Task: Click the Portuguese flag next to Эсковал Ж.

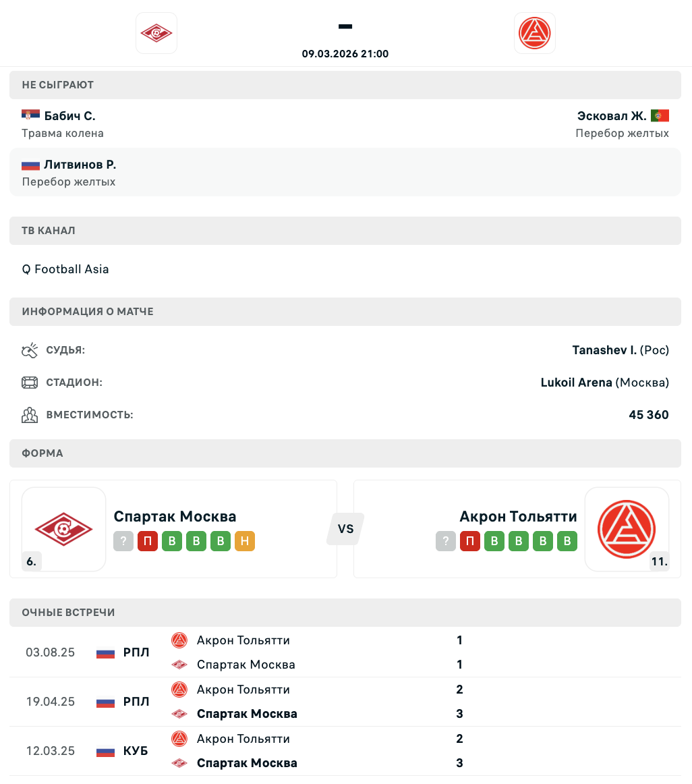Action: pos(660,115)
